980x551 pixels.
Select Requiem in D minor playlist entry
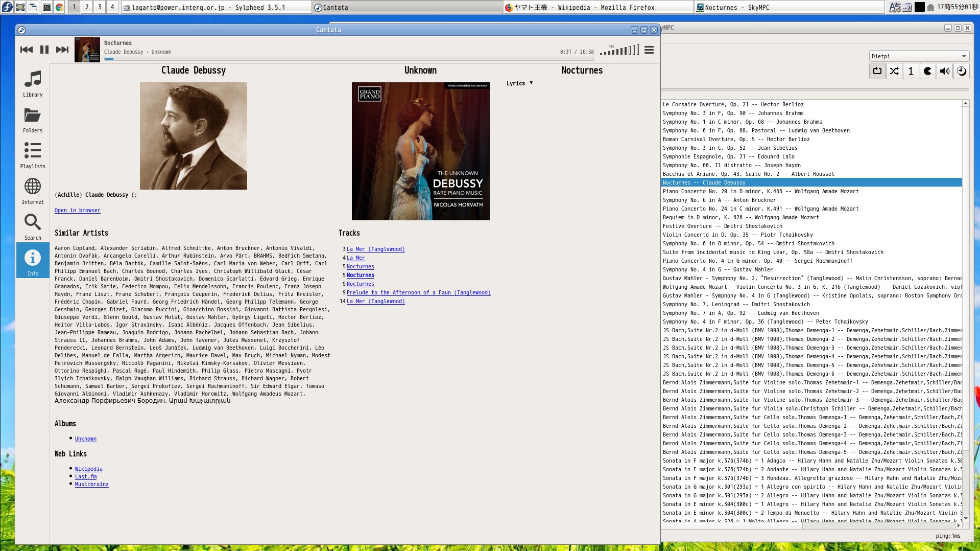click(x=740, y=217)
